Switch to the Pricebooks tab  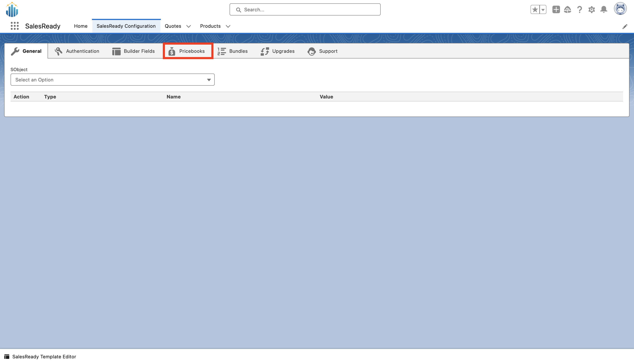(x=188, y=51)
